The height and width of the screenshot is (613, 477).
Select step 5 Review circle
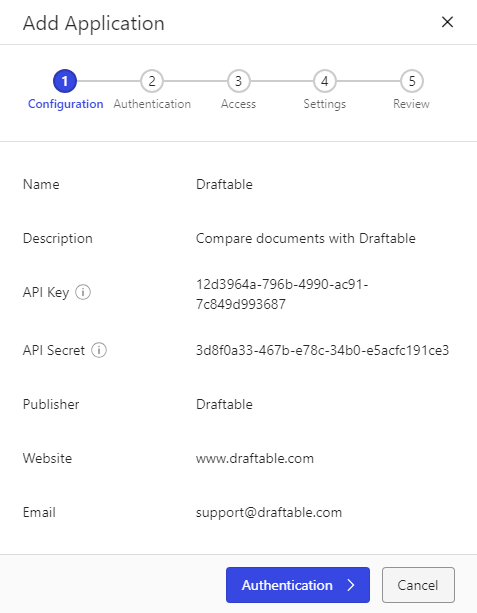coord(412,81)
